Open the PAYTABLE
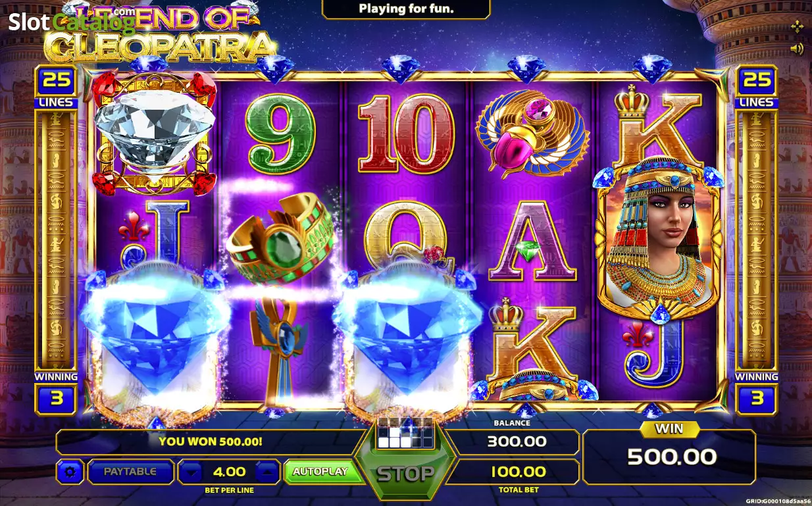Screen dimensions: 812x506 [130, 472]
